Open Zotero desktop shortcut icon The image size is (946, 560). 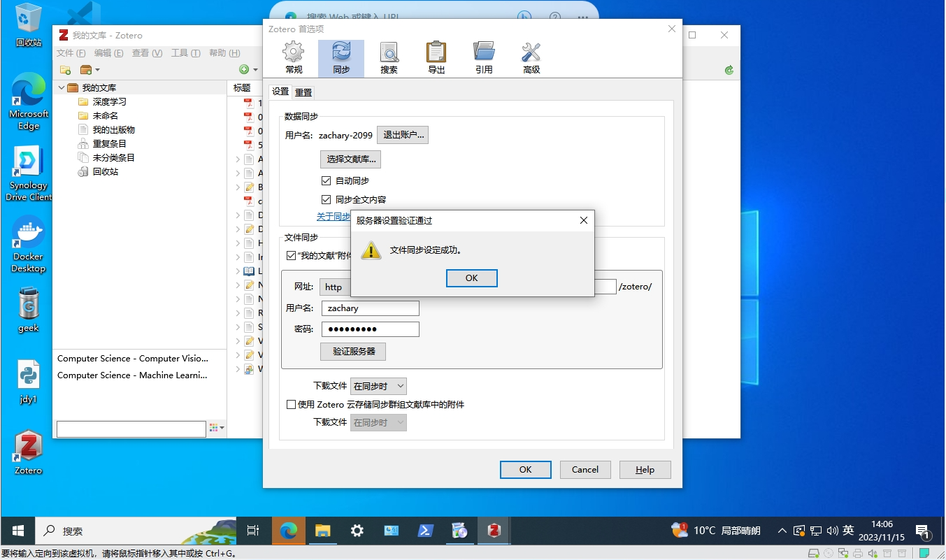tap(29, 452)
